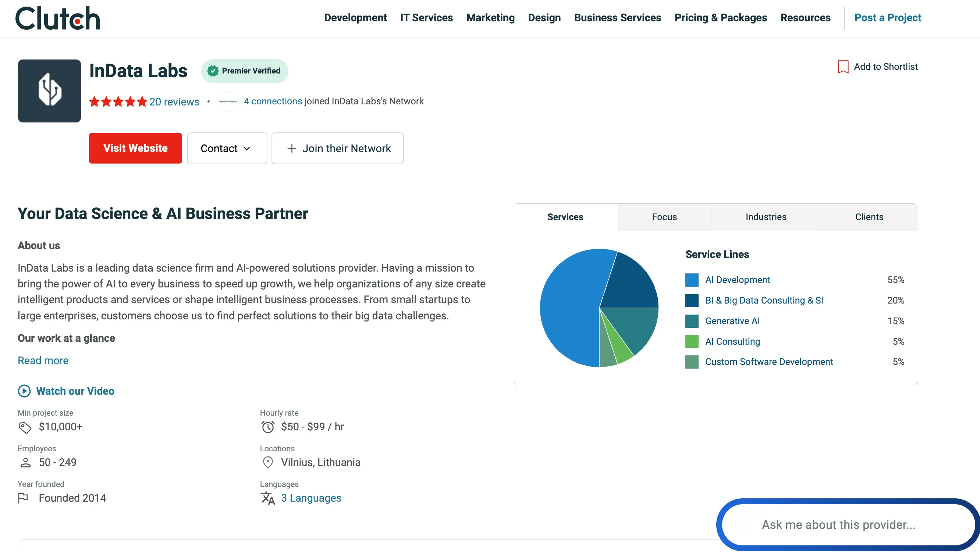Click the five-star rating stars
The image size is (980, 552).
coord(118,101)
